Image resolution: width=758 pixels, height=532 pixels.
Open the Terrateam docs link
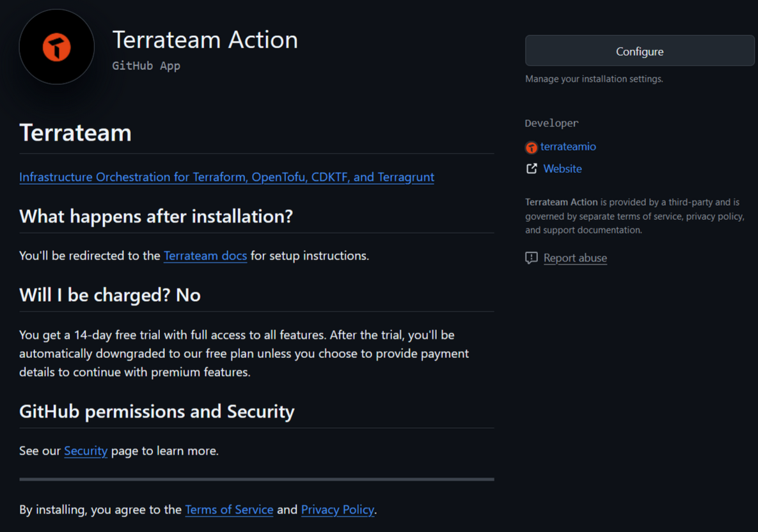(205, 256)
